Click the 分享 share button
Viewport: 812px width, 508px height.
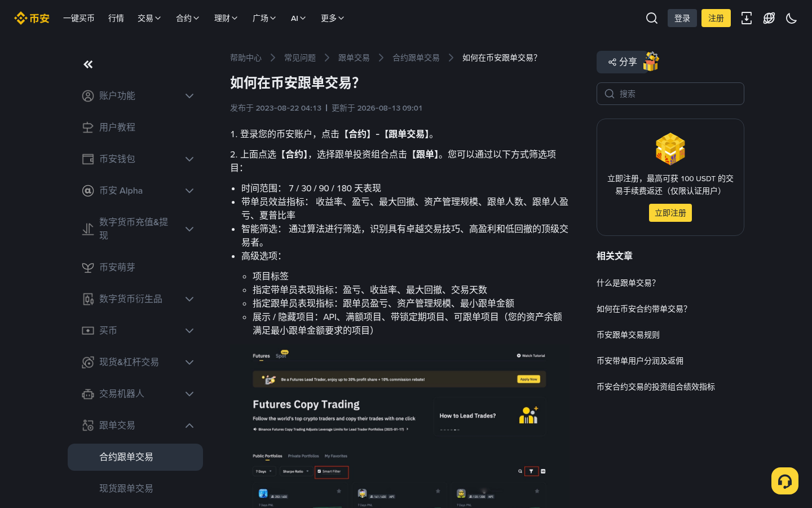pyautogui.click(x=623, y=62)
